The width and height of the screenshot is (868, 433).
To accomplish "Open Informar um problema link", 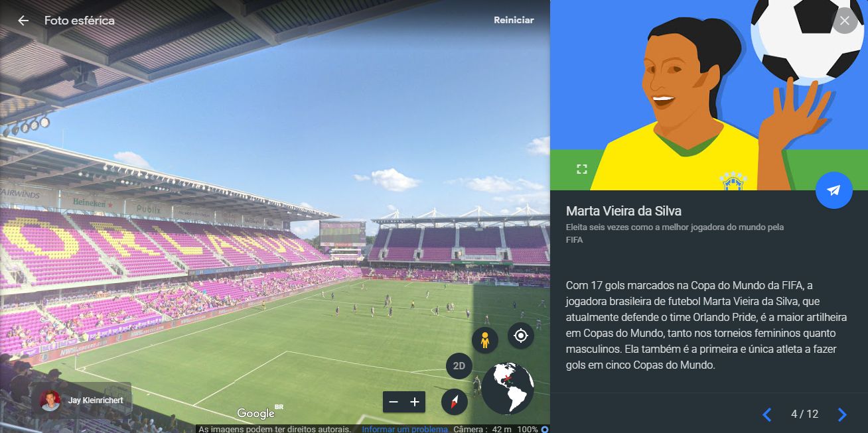I will pyautogui.click(x=404, y=429).
